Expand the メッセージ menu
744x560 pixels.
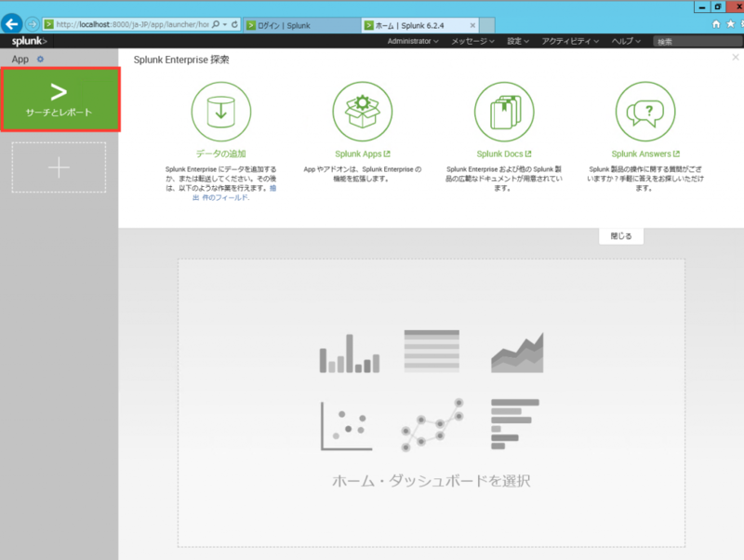(x=472, y=41)
